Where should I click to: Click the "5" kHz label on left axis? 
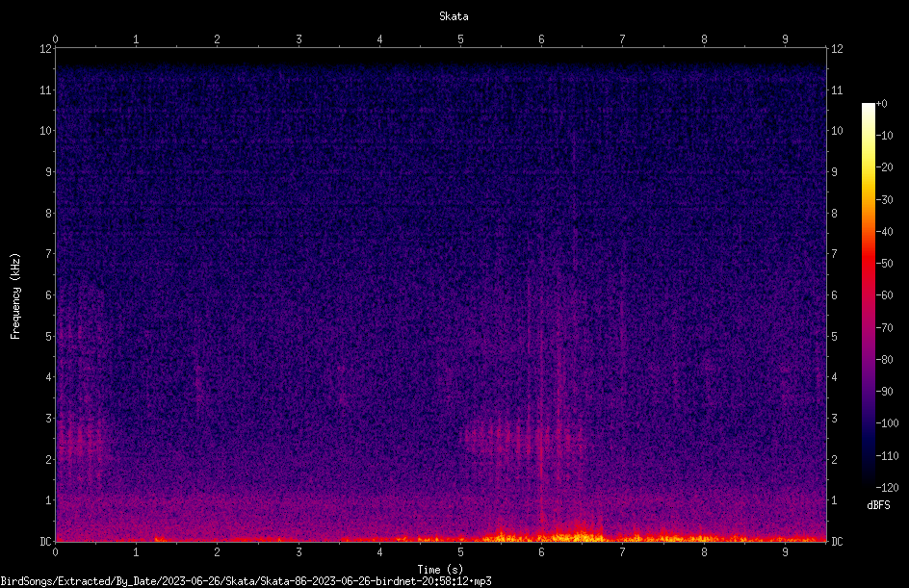pos(49,337)
